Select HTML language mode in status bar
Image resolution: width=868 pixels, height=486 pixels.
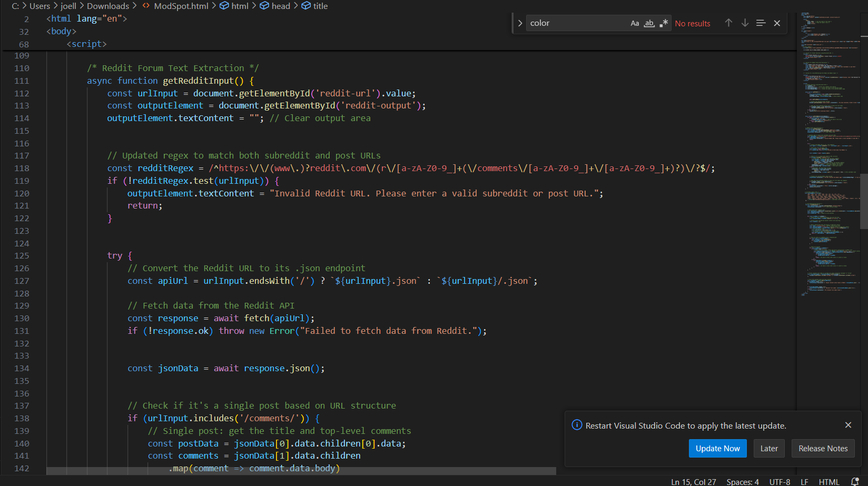(829, 481)
